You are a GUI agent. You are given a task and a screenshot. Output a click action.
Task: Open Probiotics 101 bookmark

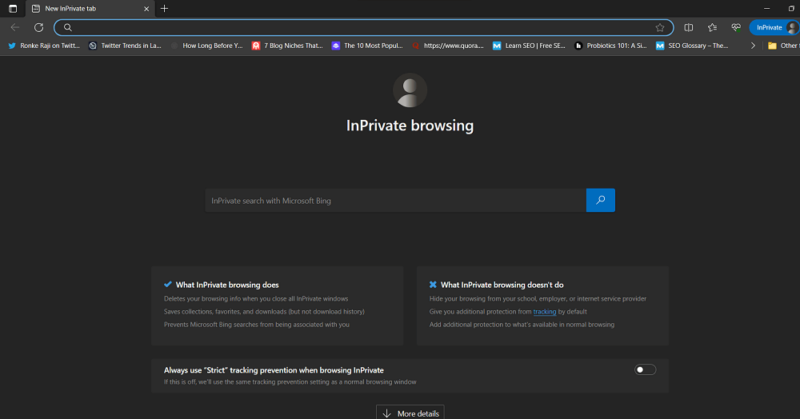(611, 45)
